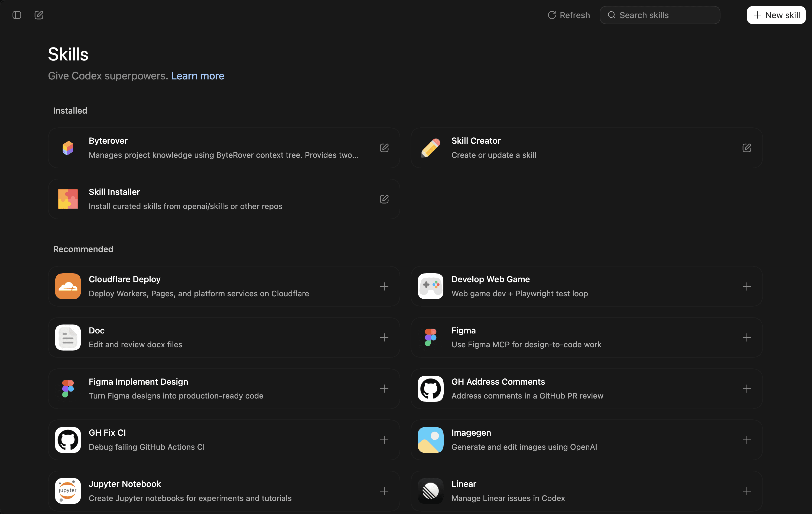Install the Develop Web Game skill

(746, 287)
